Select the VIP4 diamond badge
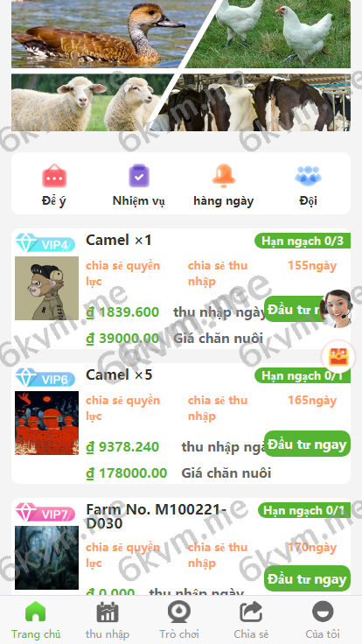 [x=45, y=243]
